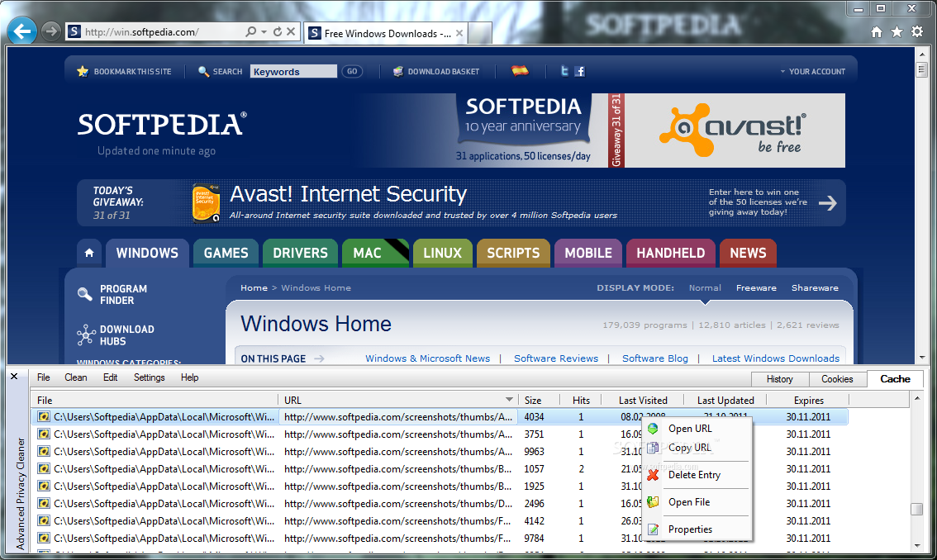
Task: Open the DRIVERS section tab
Action: tap(300, 253)
